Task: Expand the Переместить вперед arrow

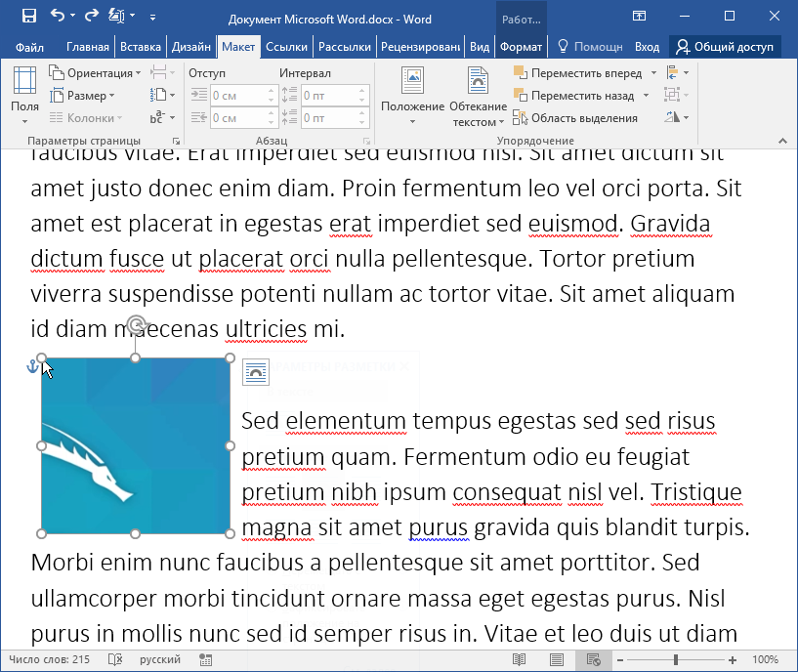Action: pyautogui.click(x=654, y=73)
